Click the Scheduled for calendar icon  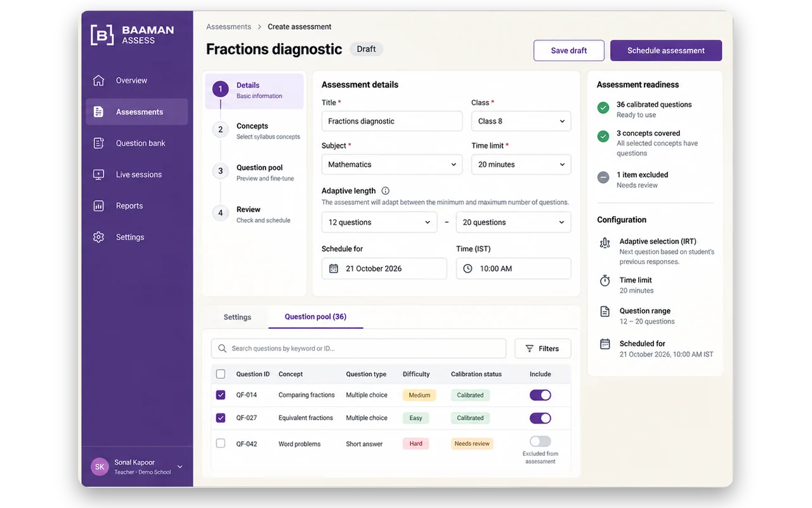click(605, 344)
